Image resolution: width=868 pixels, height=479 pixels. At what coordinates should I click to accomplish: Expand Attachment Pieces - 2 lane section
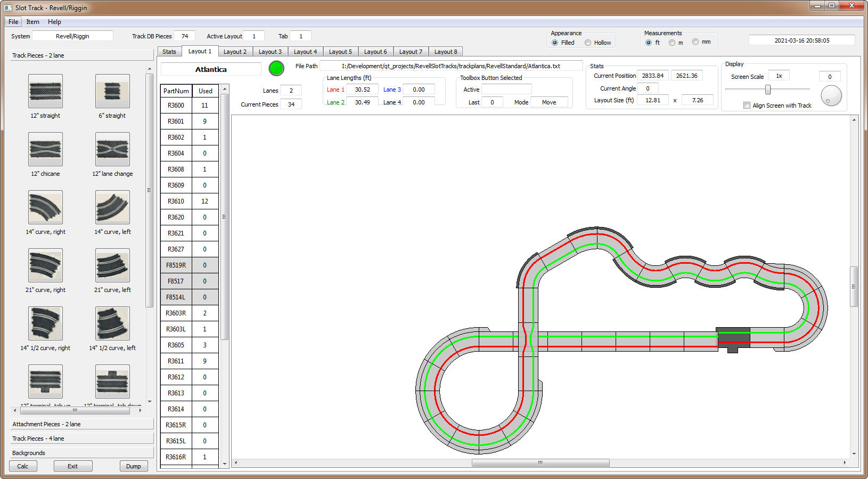pos(82,424)
